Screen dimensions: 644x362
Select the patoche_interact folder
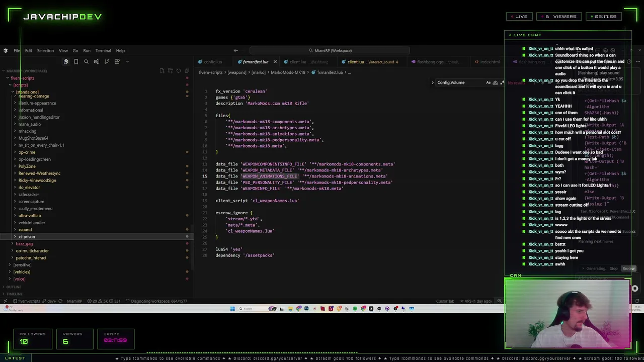[31, 258]
